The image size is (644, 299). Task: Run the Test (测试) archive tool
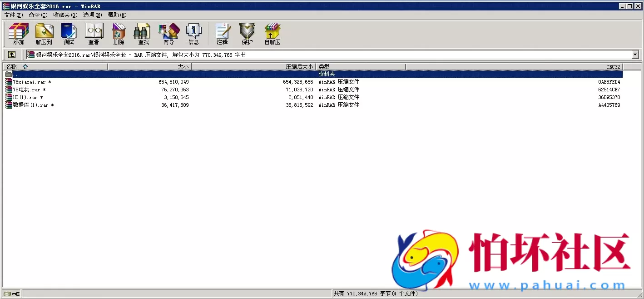point(69,34)
